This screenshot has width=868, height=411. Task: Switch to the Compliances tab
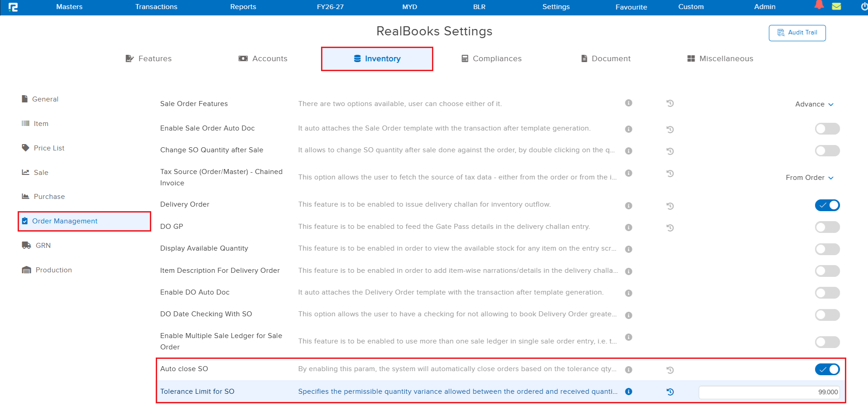coord(491,58)
